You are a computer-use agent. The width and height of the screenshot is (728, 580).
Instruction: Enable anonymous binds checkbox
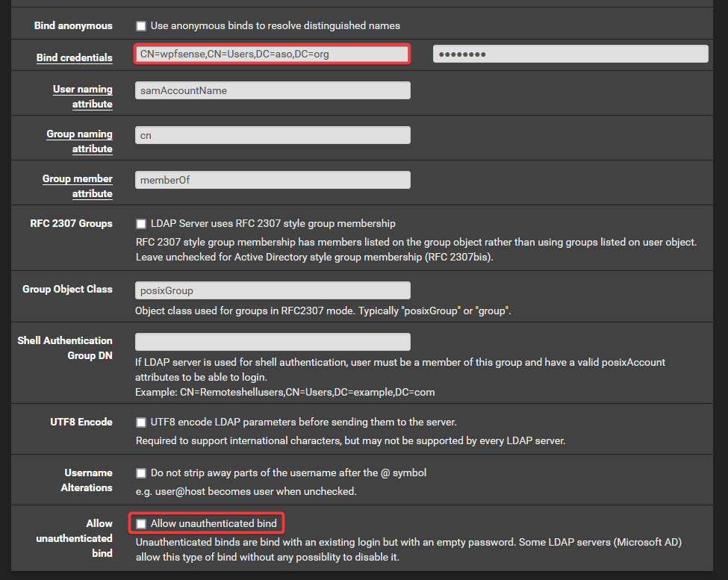[140, 26]
